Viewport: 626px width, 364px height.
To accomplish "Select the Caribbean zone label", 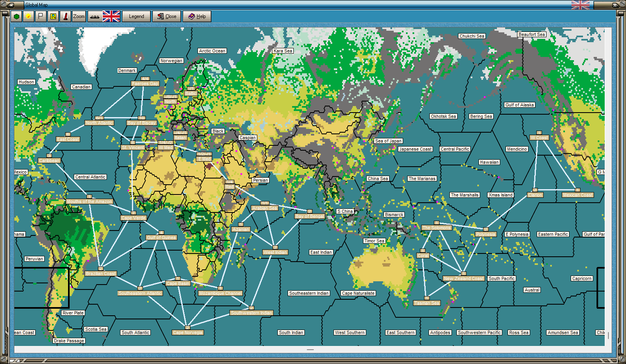I will 49,161.
